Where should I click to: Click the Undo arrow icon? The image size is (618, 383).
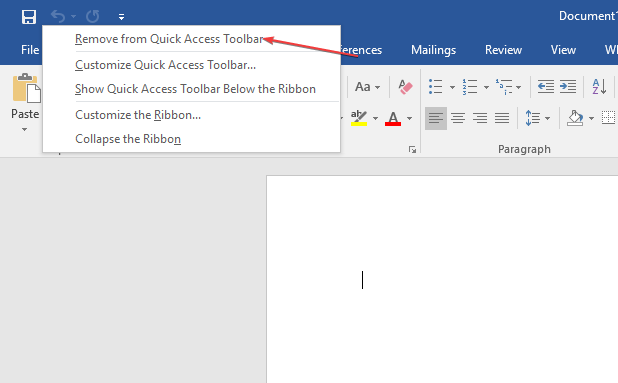coord(58,17)
